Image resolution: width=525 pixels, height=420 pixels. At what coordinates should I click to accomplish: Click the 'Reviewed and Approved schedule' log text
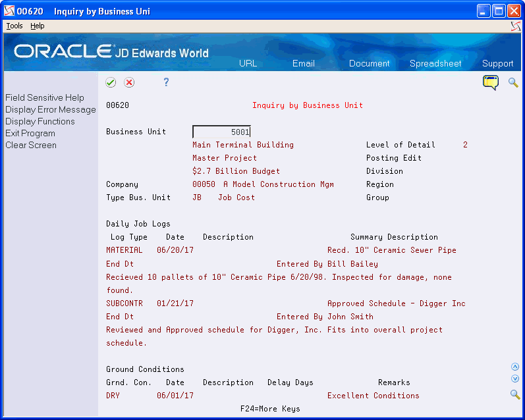pyautogui.click(x=274, y=330)
